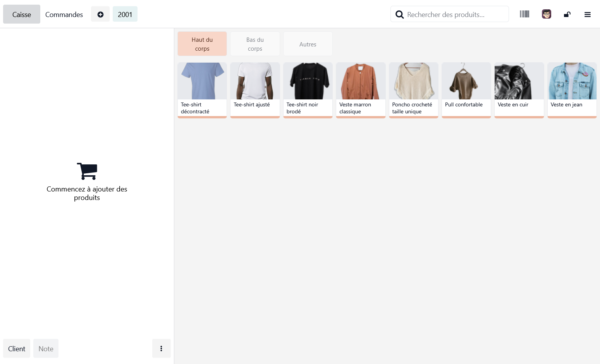600x364 pixels.
Task: Open the Client selector
Action: tap(16, 348)
